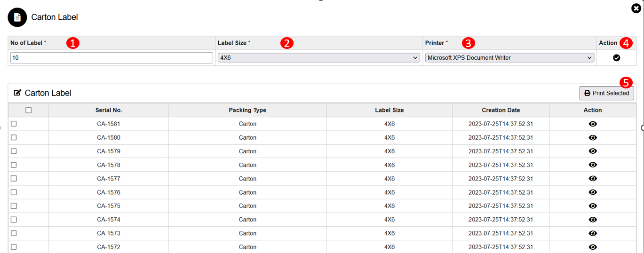Viewport: 644px width, 253px height.
Task: View label details for CA-1581
Action: [x=593, y=124]
